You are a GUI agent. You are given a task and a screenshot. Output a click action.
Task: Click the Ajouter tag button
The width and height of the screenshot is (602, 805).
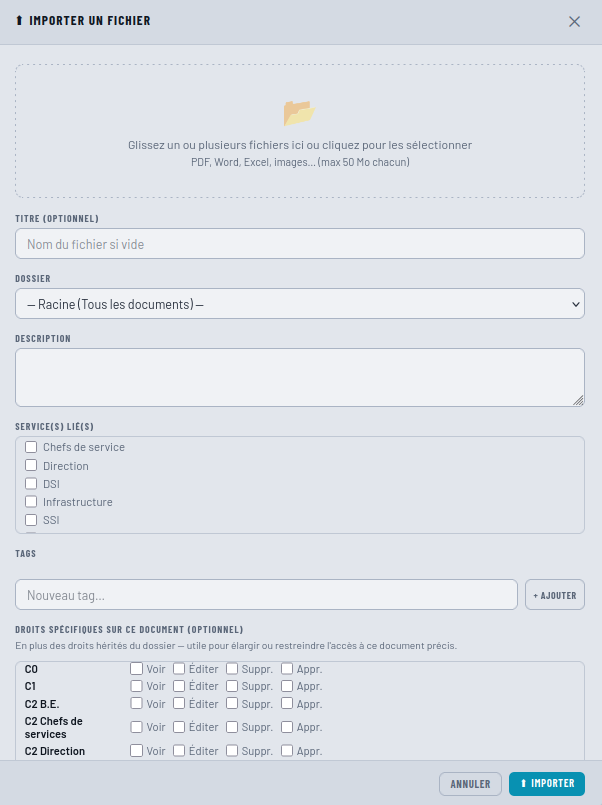click(x=555, y=595)
